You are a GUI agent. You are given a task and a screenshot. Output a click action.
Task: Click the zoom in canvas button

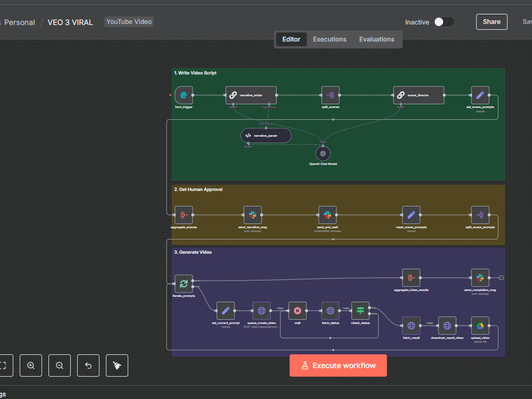tap(31, 365)
